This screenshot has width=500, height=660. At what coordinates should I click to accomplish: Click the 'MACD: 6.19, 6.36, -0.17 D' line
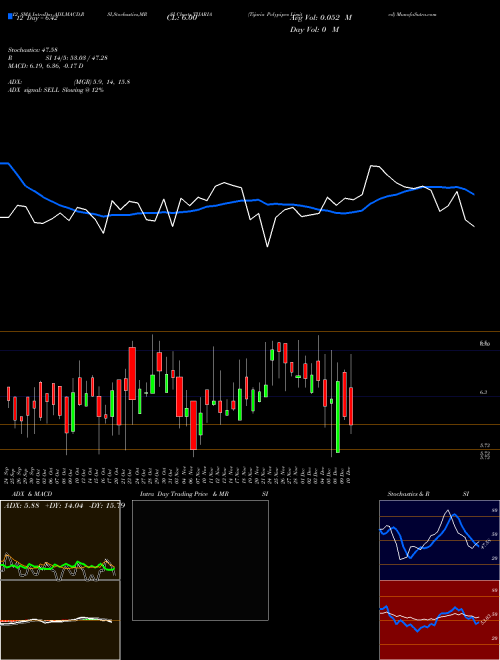(x=45, y=66)
